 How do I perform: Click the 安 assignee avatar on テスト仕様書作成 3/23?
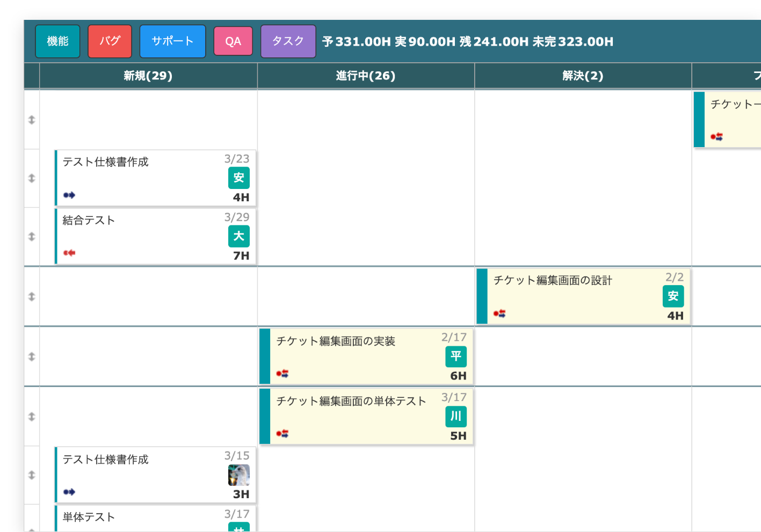[239, 178]
